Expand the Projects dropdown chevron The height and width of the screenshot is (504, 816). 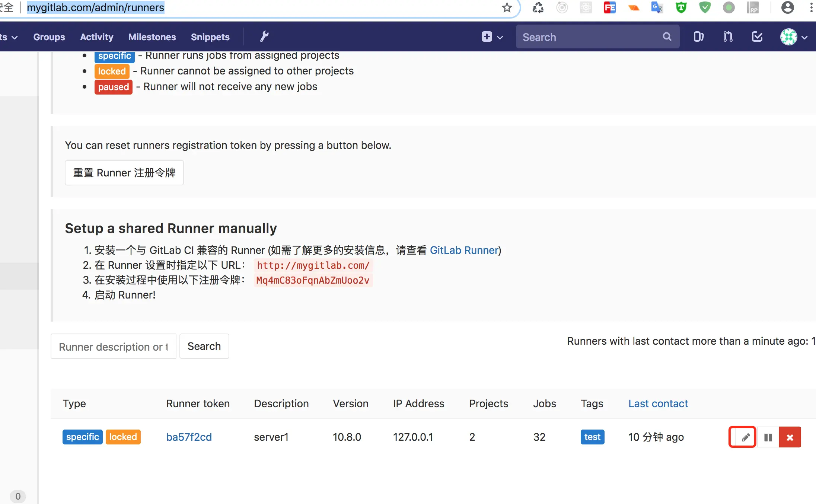point(14,37)
